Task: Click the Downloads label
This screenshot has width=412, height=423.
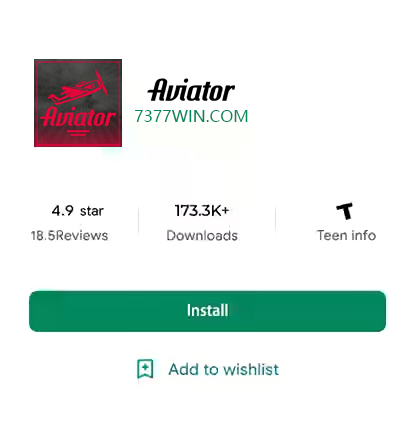Action: pos(202,236)
